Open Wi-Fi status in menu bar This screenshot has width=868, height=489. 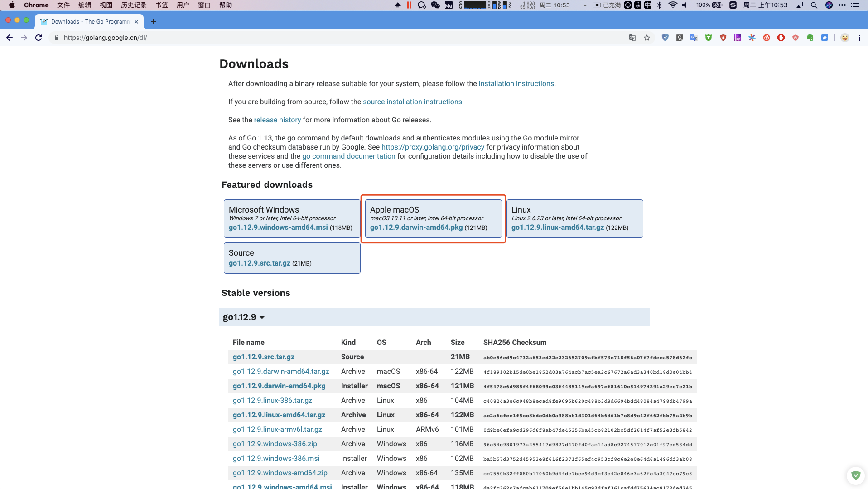[x=673, y=5]
